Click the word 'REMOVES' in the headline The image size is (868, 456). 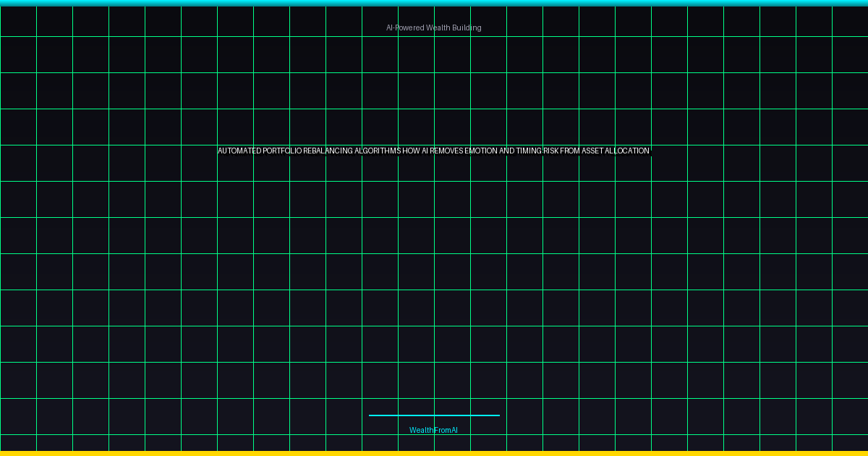coord(447,151)
